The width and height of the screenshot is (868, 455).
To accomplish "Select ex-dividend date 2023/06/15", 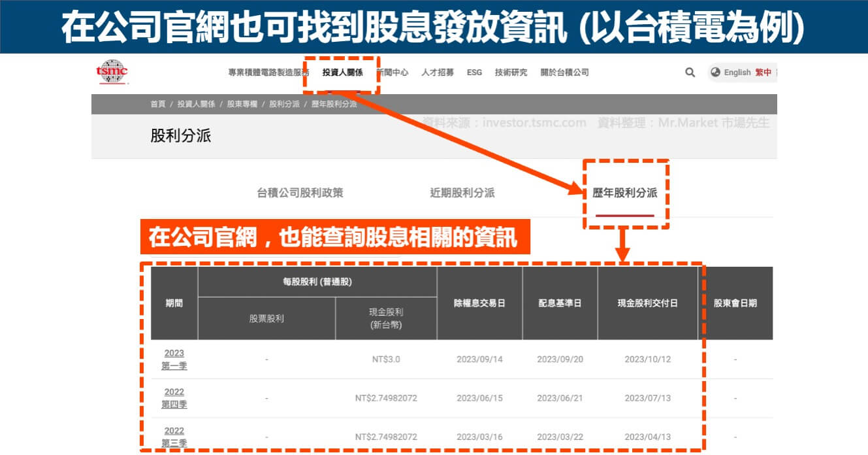I will pyautogui.click(x=479, y=398).
